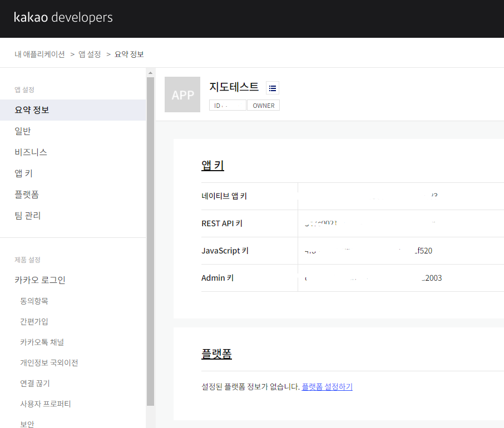Click the kakao developers logo
504x428 pixels.
[x=63, y=17]
